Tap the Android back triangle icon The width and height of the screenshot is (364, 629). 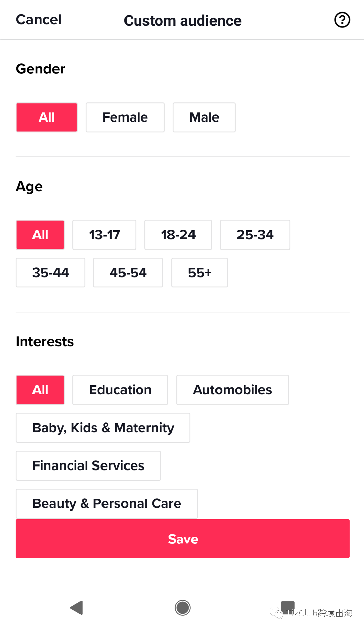pyautogui.click(x=77, y=608)
